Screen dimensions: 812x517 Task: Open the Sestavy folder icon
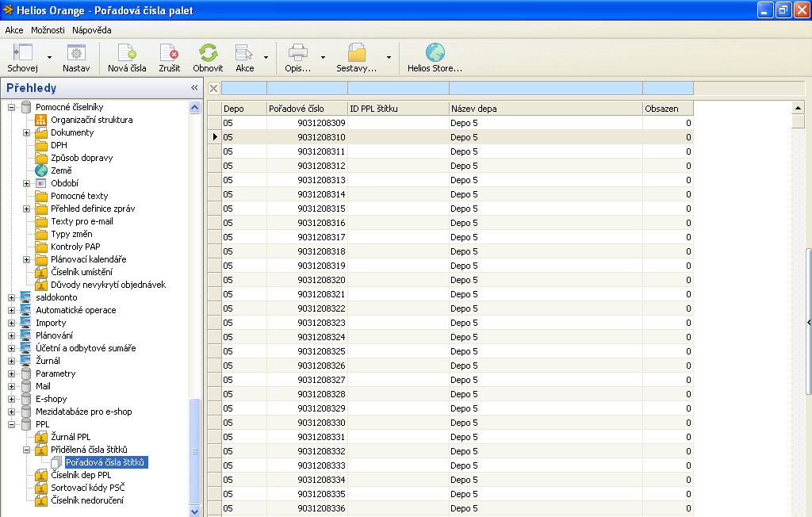click(357, 52)
